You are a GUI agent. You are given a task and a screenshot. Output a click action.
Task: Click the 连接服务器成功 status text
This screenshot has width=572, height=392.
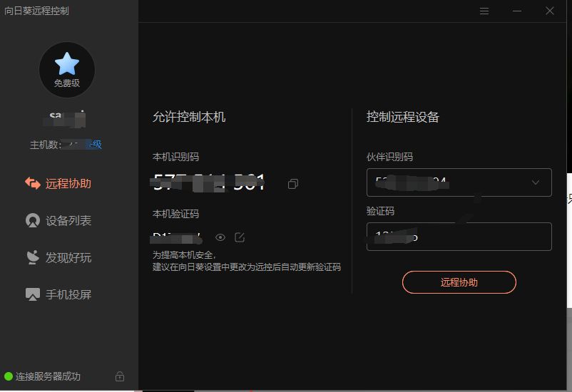[x=48, y=376]
